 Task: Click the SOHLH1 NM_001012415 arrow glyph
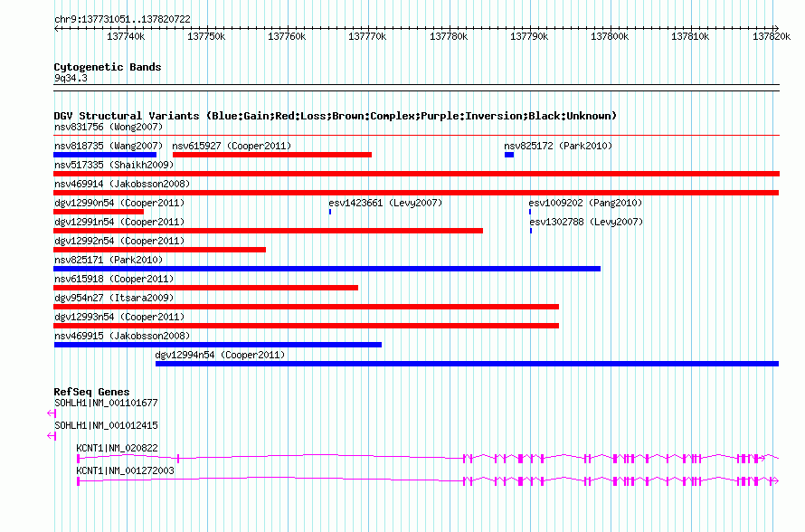(x=52, y=435)
